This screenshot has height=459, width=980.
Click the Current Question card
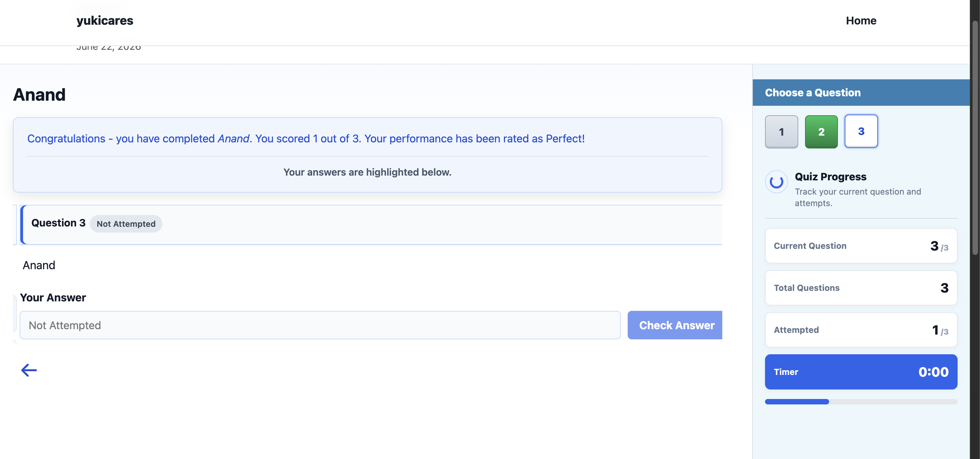point(861,246)
